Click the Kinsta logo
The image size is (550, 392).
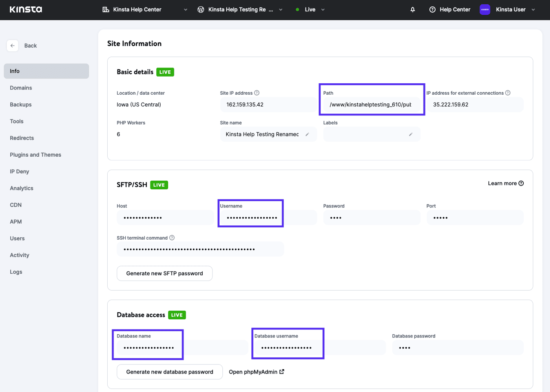[26, 9]
